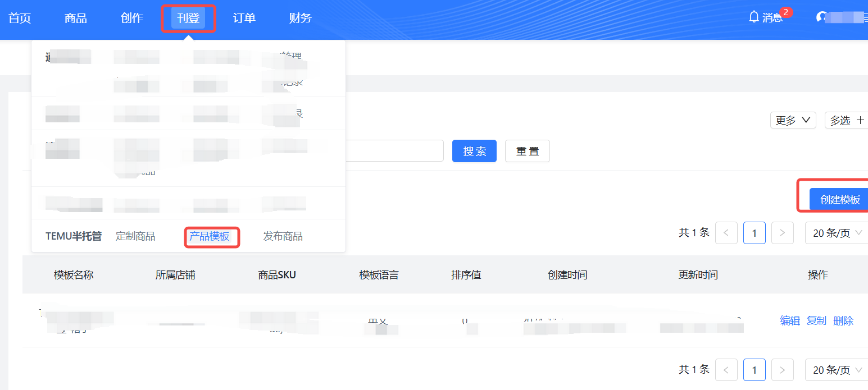Select page 1 in the pagination
Viewport: 868px width, 390px height.
tap(754, 369)
